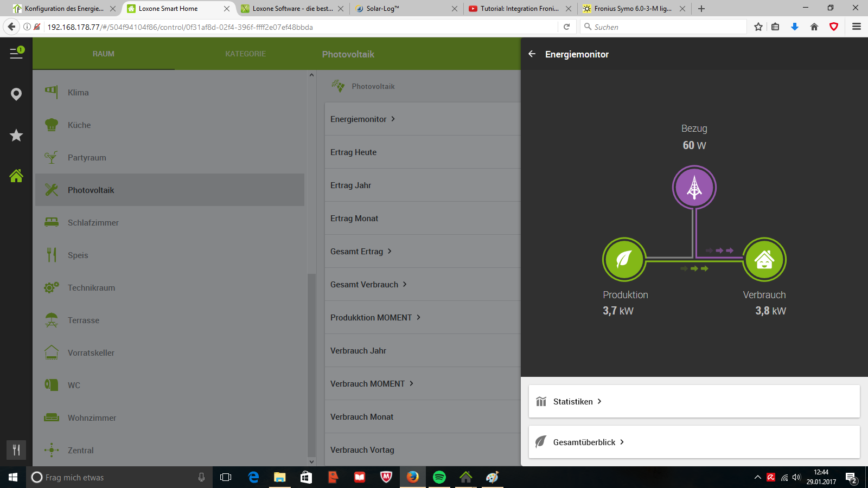The height and width of the screenshot is (488, 868).
Task: Click the Wohnzimmer sofa icon
Action: pyautogui.click(x=52, y=417)
